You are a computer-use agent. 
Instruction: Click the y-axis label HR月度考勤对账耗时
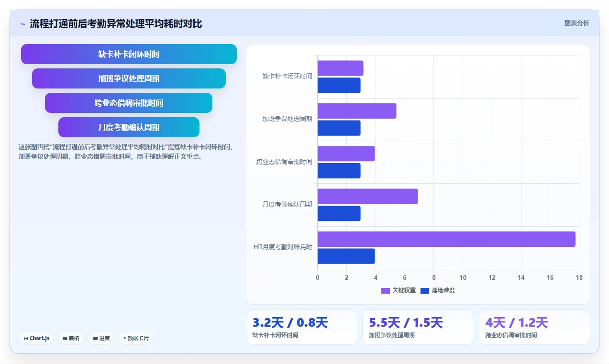click(283, 247)
